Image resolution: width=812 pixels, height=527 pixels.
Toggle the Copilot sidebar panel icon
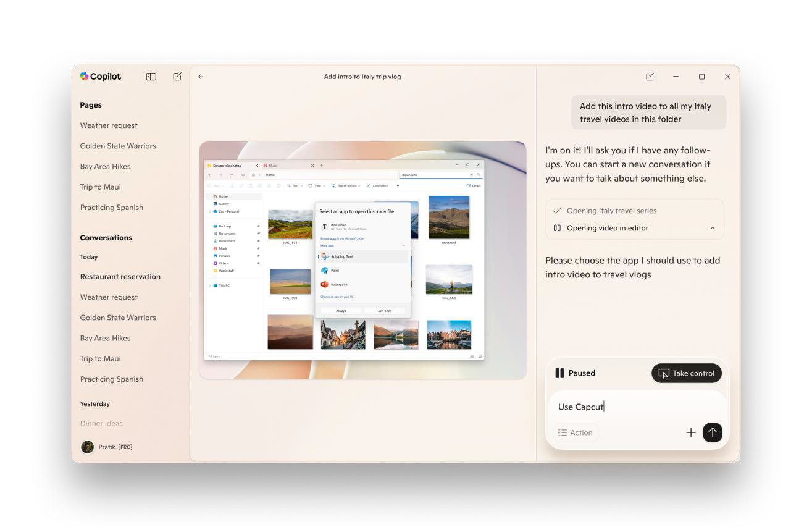[151, 77]
